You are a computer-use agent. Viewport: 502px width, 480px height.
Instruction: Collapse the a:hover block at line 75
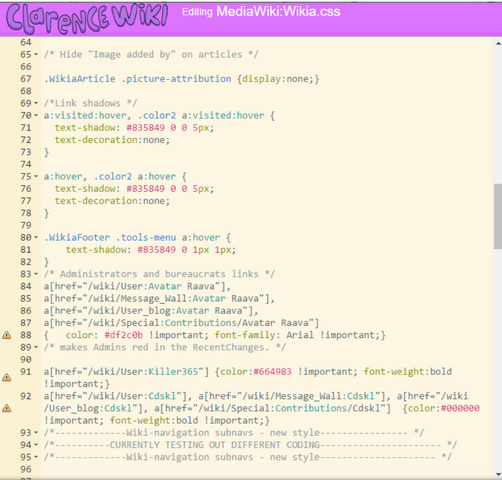(x=36, y=177)
